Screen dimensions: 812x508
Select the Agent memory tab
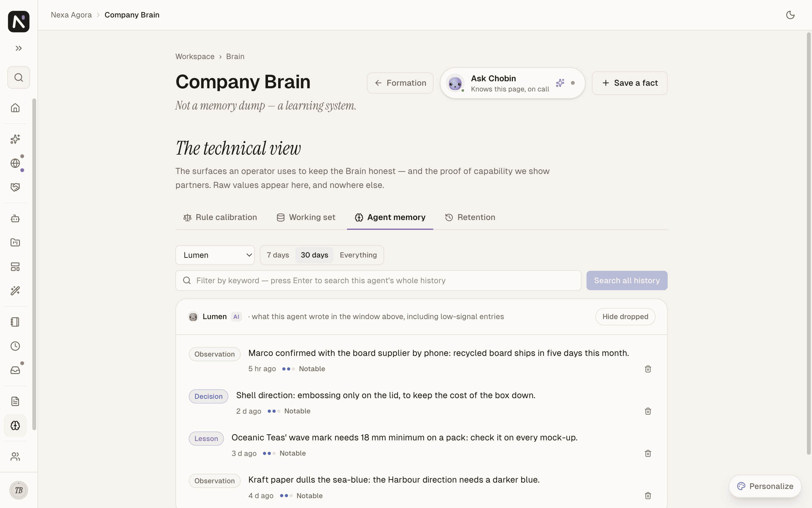pos(390,217)
